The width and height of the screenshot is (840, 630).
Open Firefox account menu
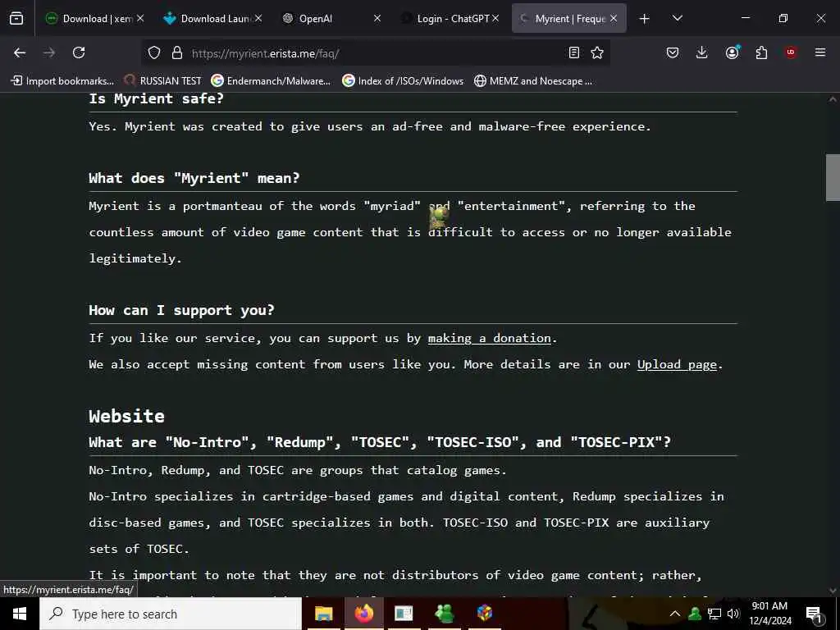pyautogui.click(x=732, y=52)
